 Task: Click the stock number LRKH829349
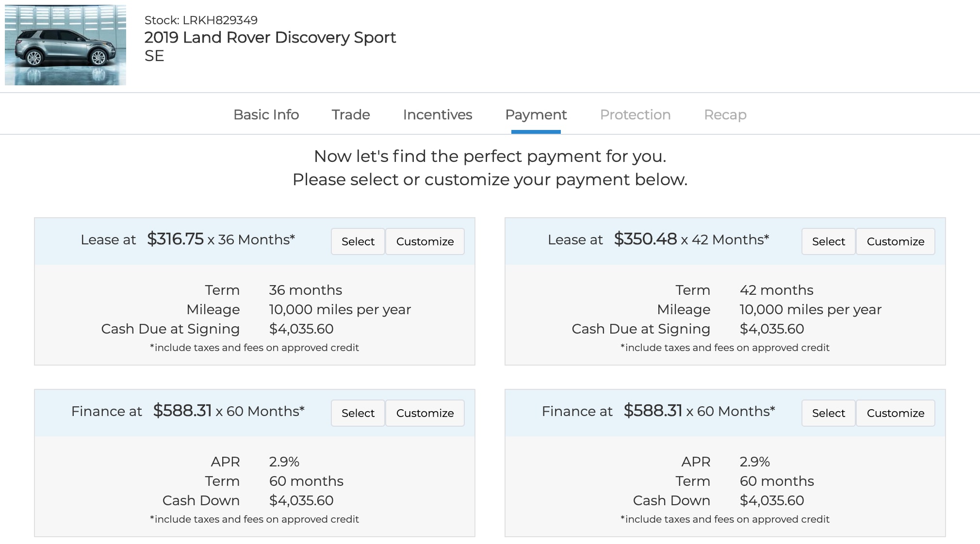pyautogui.click(x=220, y=20)
